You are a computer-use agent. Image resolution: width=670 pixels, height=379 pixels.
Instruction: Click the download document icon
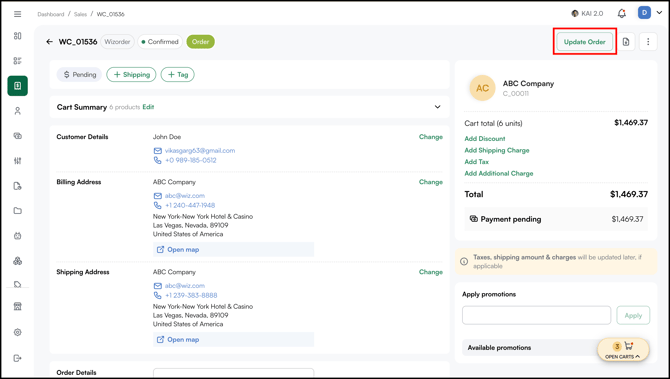(626, 42)
